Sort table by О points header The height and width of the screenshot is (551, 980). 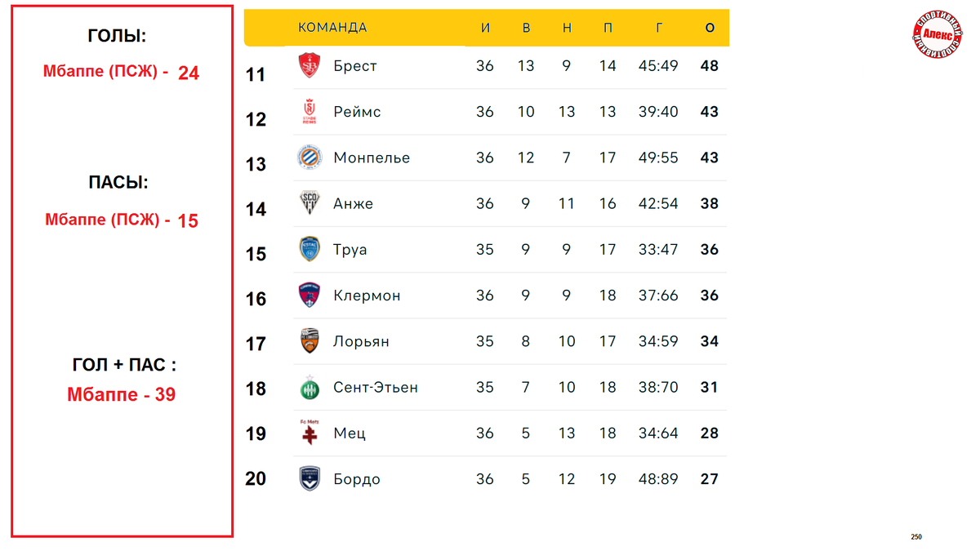710,28
